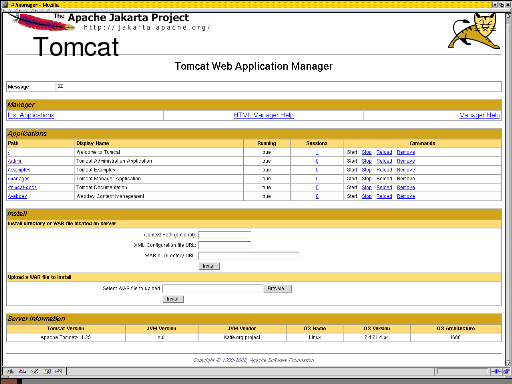
Task: Click the Applications section header
Action: click(254, 134)
